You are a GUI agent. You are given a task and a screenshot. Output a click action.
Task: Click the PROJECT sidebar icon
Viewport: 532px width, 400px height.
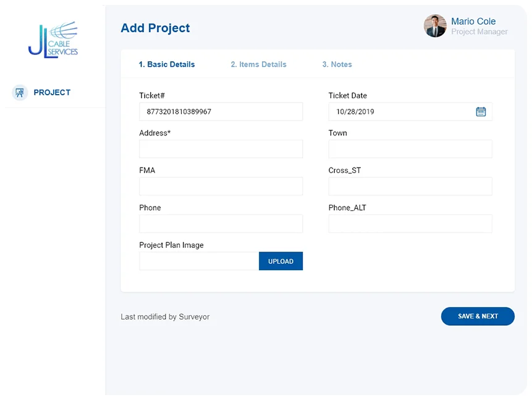(x=20, y=92)
